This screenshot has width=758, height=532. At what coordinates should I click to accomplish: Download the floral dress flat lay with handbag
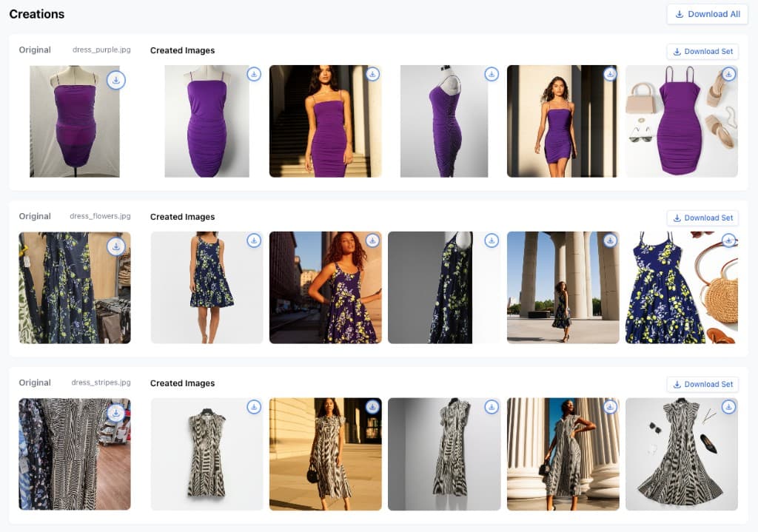click(x=728, y=240)
